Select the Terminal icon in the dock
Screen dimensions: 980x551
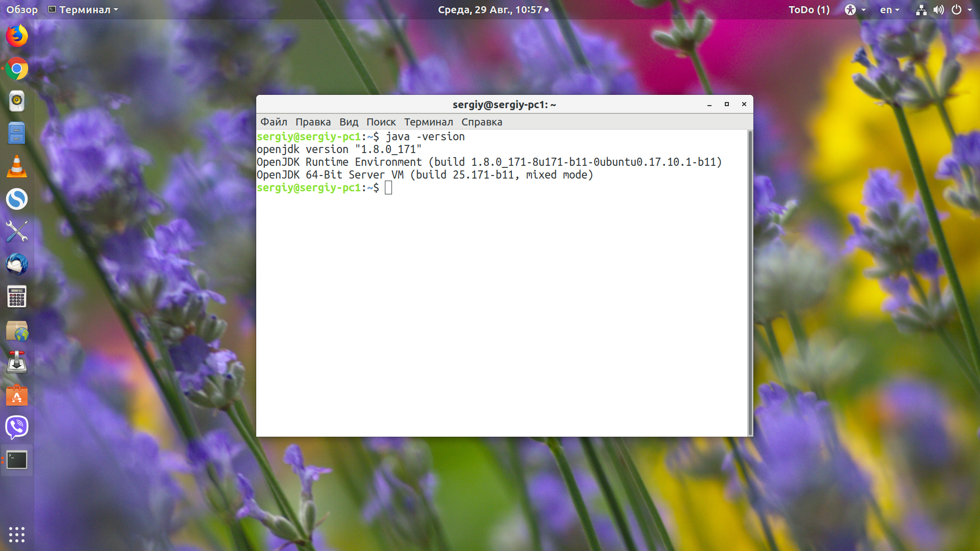coord(17,460)
